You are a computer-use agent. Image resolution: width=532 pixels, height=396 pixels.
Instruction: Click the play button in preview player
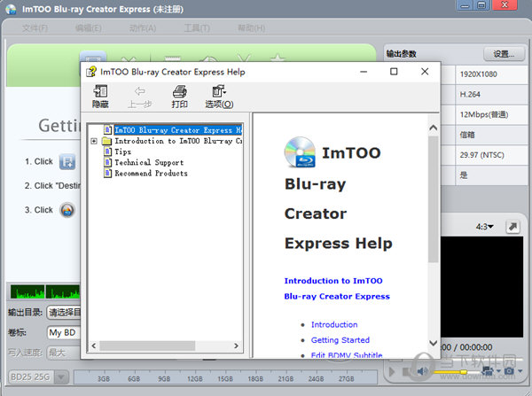point(392,372)
